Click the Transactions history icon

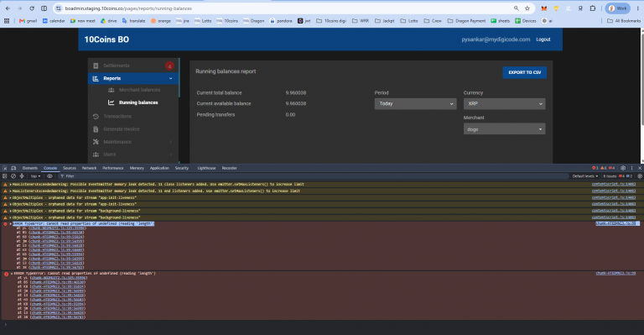[x=96, y=117]
